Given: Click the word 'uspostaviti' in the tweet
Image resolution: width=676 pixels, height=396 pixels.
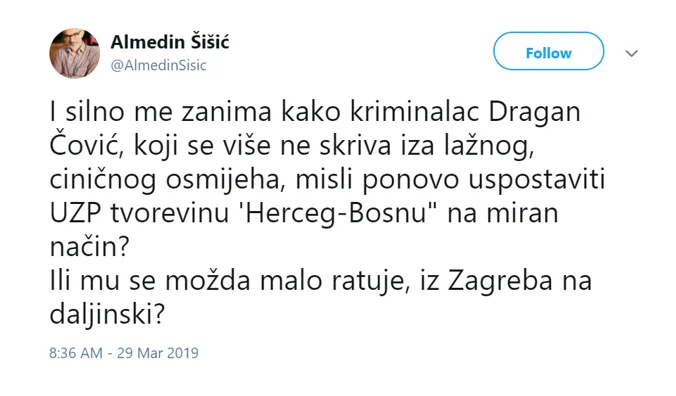Looking at the screenshot, I should coord(537,181).
